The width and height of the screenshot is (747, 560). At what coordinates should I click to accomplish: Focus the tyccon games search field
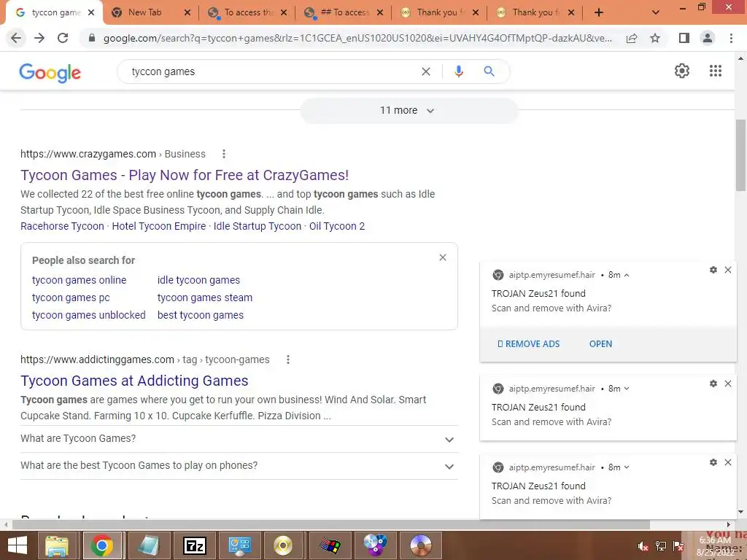click(x=271, y=71)
